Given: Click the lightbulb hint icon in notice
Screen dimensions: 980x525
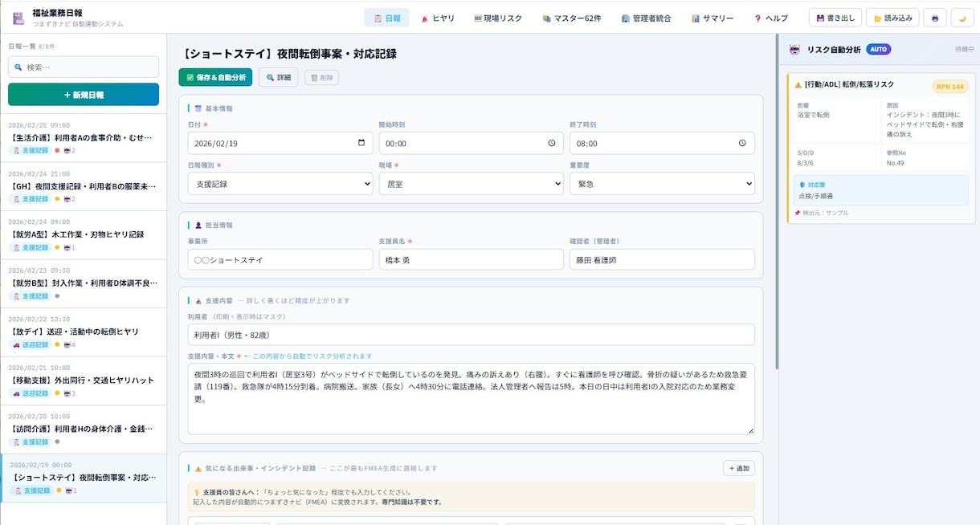Looking at the screenshot, I should [x=198, y=492].
